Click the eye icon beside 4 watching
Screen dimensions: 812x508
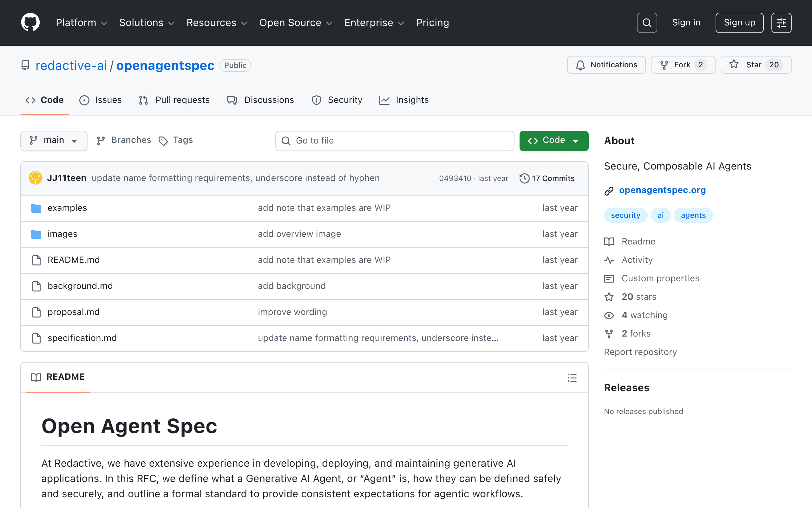click(609, 316)
